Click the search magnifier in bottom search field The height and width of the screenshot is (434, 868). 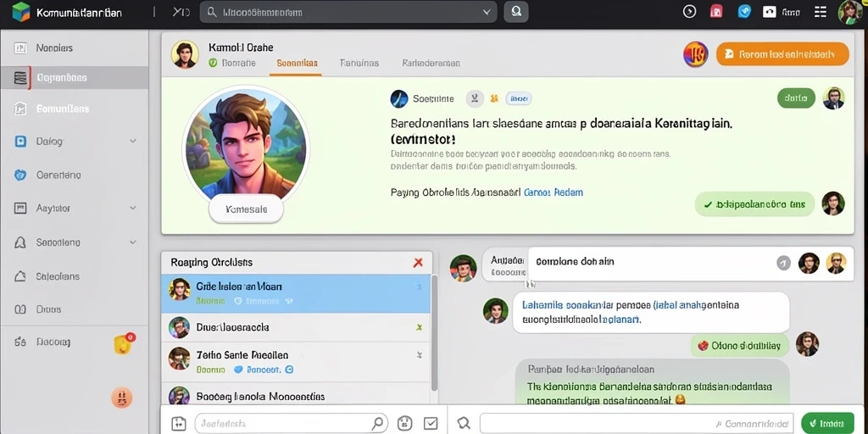[377, 424]
